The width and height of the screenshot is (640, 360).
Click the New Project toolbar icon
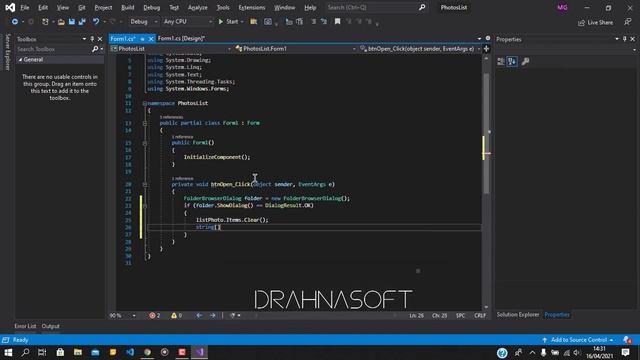point(45,22)
